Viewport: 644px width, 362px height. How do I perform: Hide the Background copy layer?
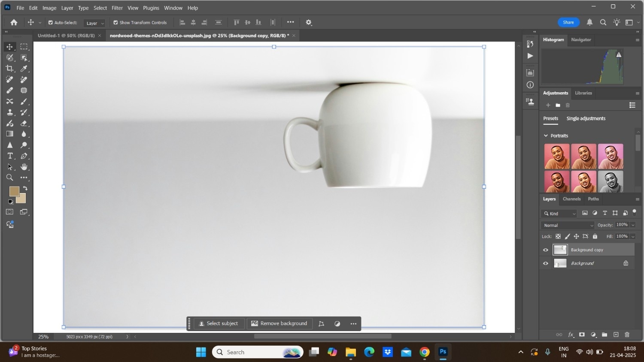(546, 250)
